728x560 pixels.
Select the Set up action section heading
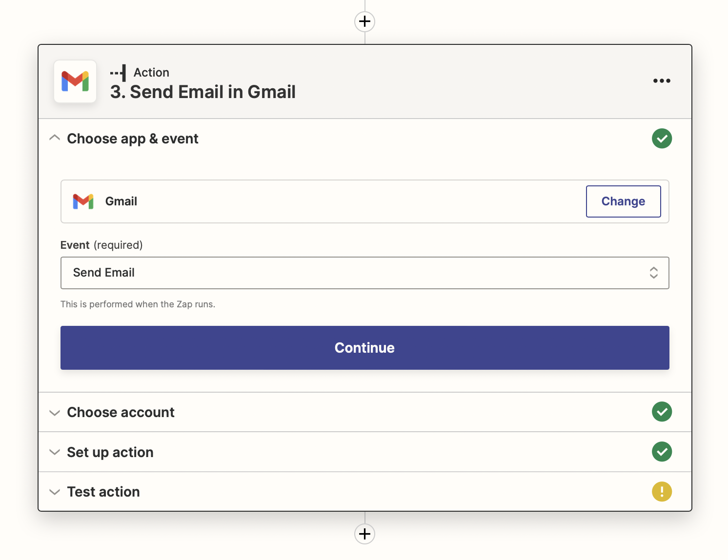point(110,452)
